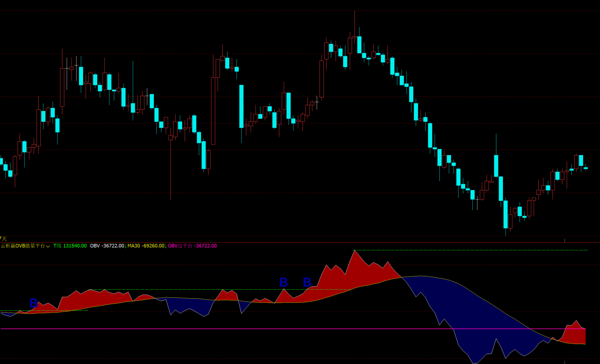Screen dimensions: 600x364
Task: Click the leftmost blue B buy marker
Action: point(34,303)
